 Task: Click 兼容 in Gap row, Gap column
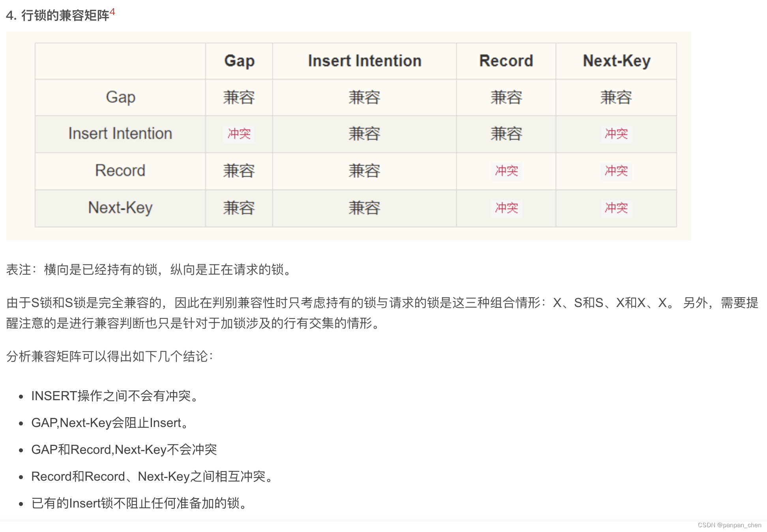click(x=239, y=97)
